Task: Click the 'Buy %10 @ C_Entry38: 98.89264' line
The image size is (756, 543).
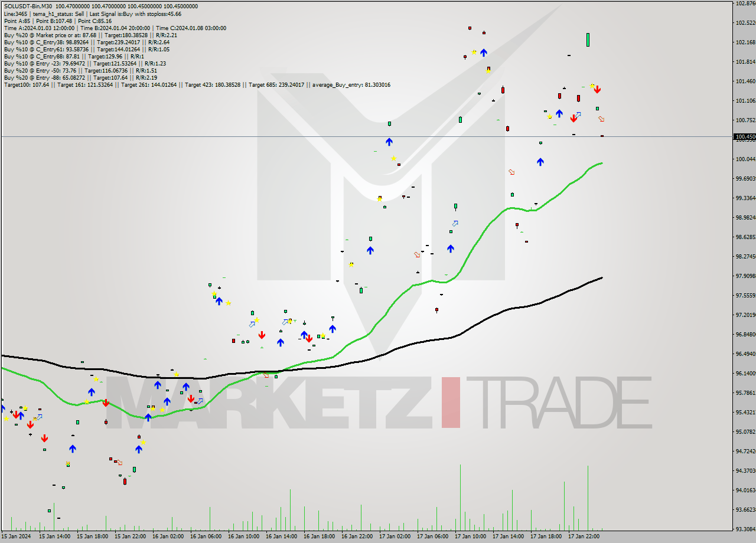Action: tap(87, 42)
